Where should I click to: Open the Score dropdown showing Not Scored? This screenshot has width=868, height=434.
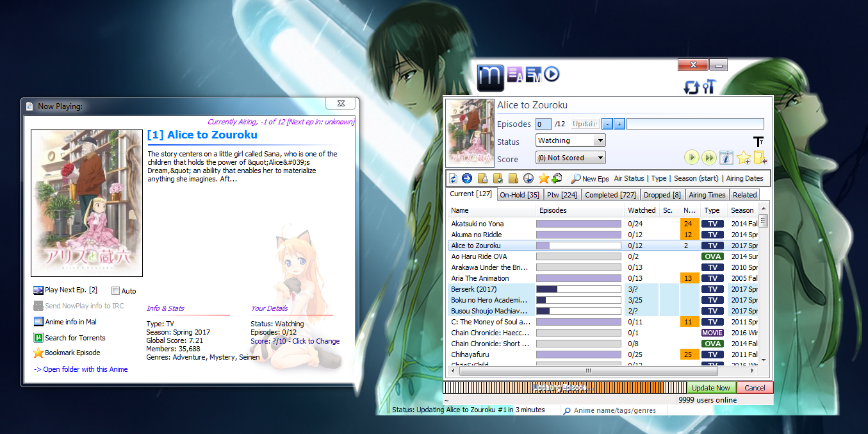tap(600, 158)
